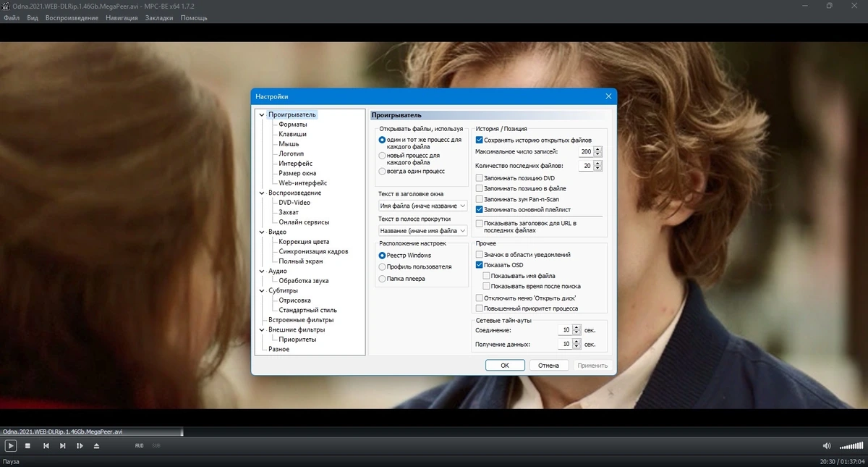This screenshot has width=868, height=467.
Task: Open the Вид menu
Action: (33, 17)
